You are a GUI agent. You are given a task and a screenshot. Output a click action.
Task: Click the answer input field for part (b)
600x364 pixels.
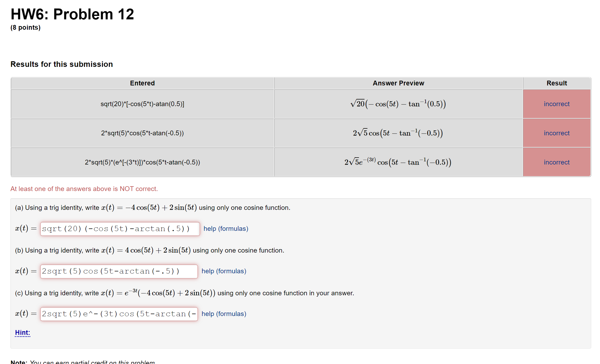119,271
